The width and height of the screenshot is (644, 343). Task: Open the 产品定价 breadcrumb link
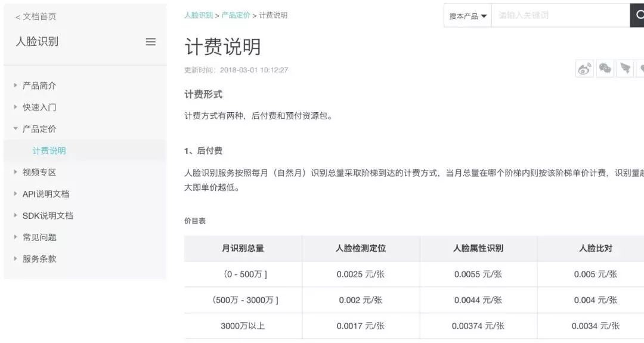coord(236,15)
